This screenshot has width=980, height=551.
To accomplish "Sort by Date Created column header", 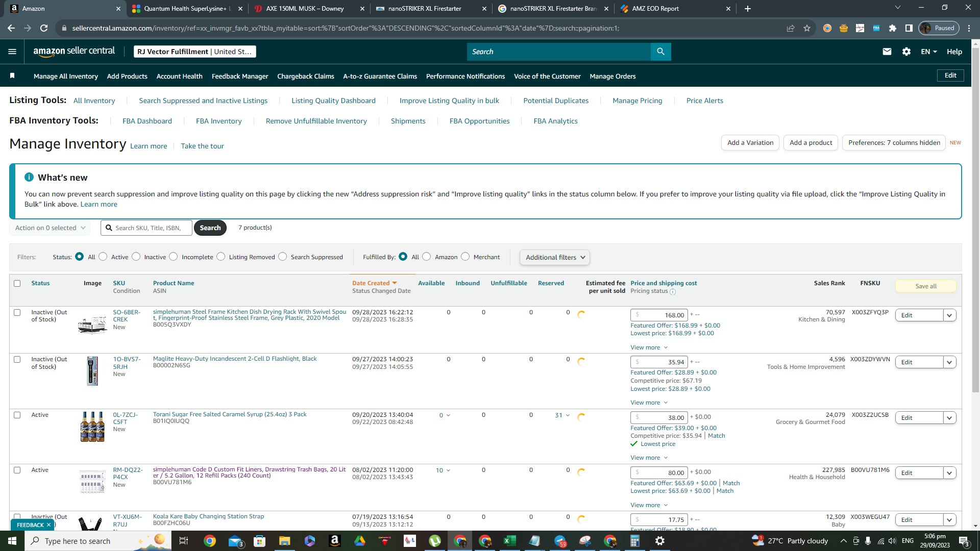I will coord(374,283).
